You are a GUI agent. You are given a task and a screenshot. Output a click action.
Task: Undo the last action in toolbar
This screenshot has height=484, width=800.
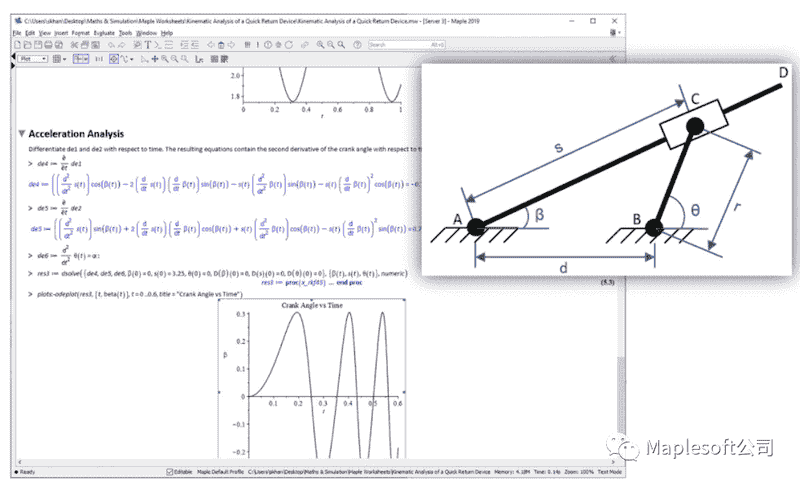pyautogui.click(x=111, y=45)
